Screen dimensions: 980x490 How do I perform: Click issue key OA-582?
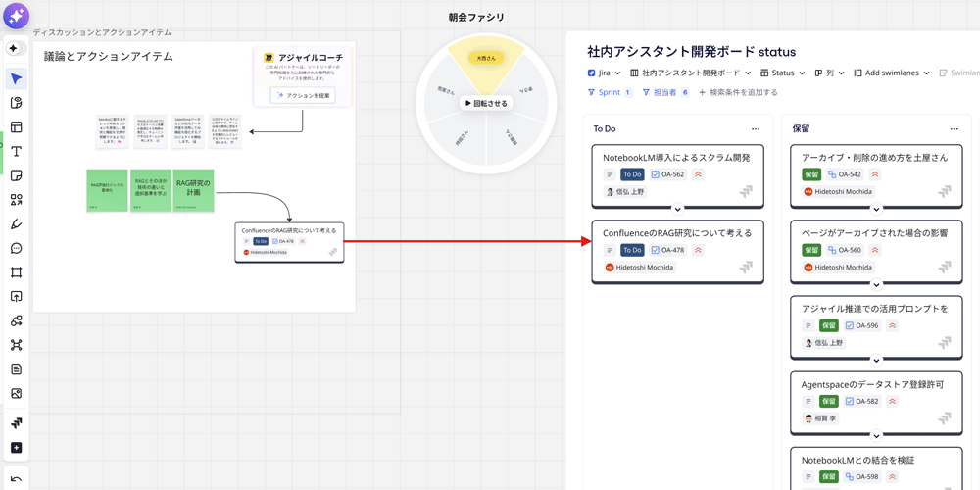pos(861,401)
